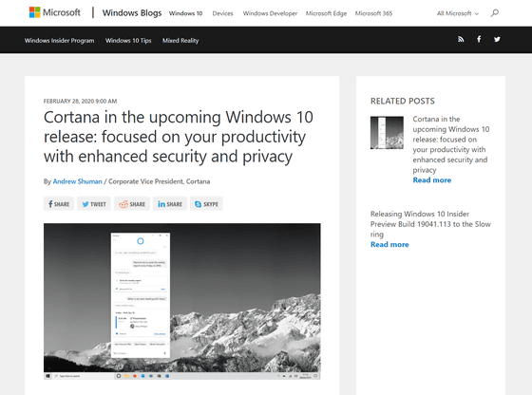Open Microsoft Edge nav link
Viewport: 532px width, 395px height.
coord(326,13)
